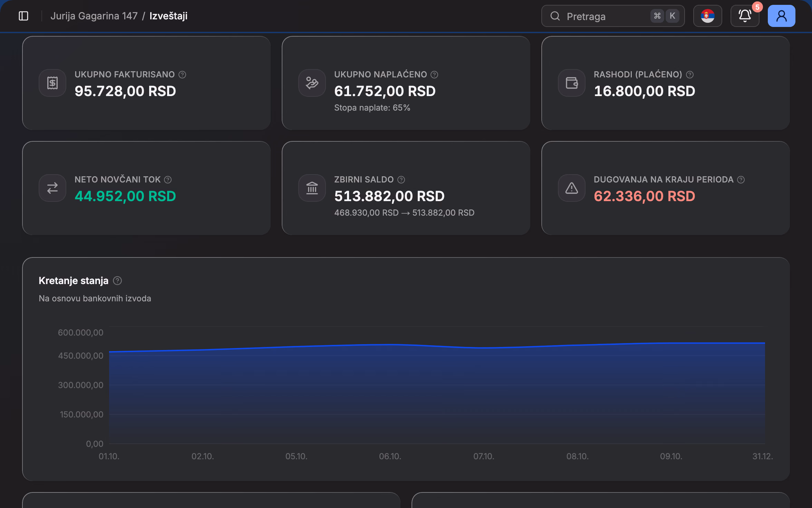This screenshot has width=812, height=508.
Task: Show help for Rashodi (plaćeno)
Action: pyautogui.click(x=690, y=75)
